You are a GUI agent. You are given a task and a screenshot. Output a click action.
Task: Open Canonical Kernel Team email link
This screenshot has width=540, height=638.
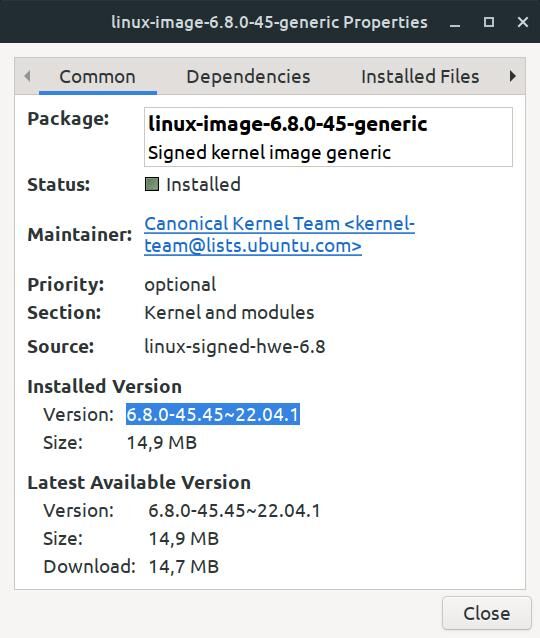tap(279, 235)
